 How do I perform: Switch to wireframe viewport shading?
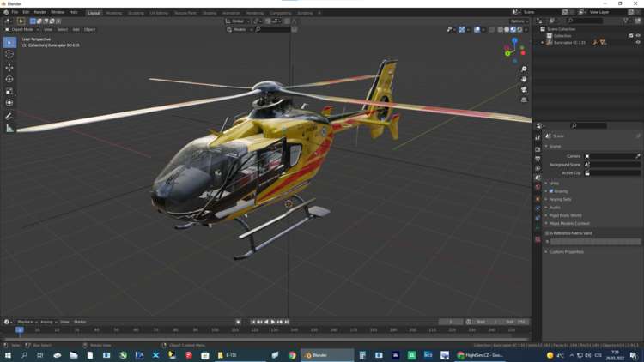(x=501, y=29)
